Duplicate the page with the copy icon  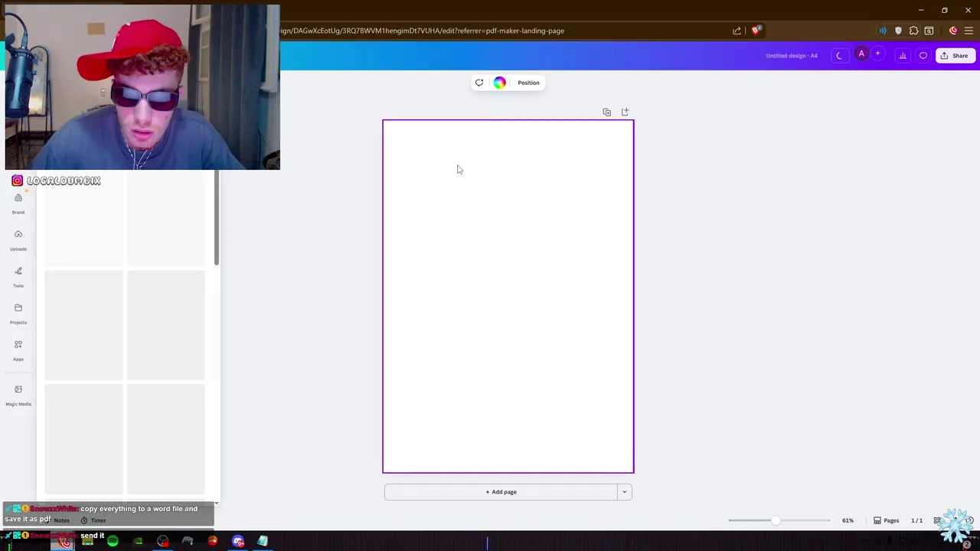(x=606, y=112)
